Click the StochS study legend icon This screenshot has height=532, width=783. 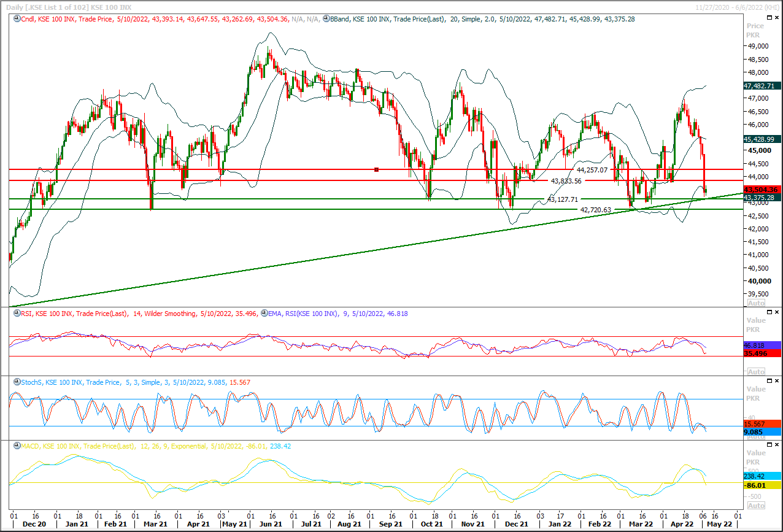pos(17,382)
